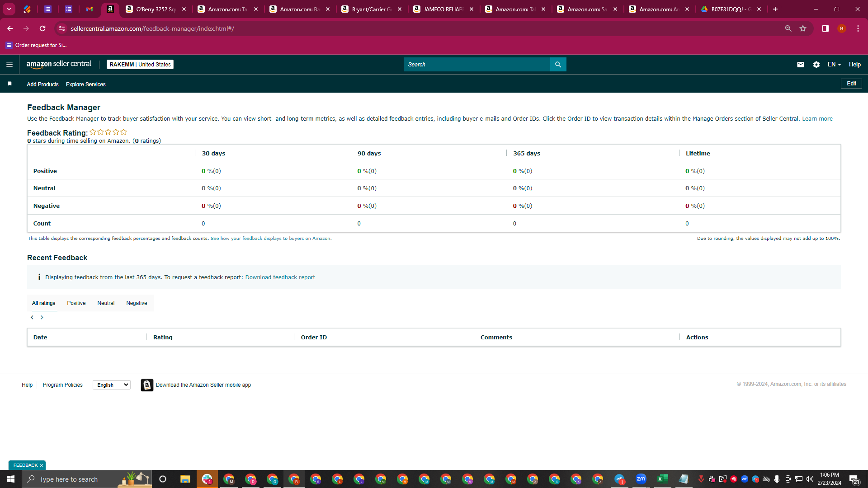Click Explore Services link
The image size is (868, 488).
point(85,84)
